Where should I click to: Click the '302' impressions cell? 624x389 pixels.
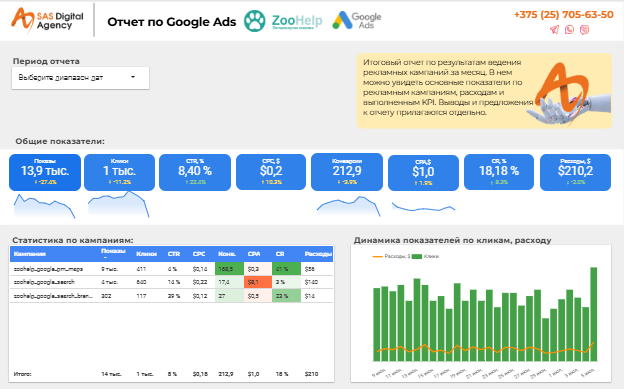[x=106, y=296]
